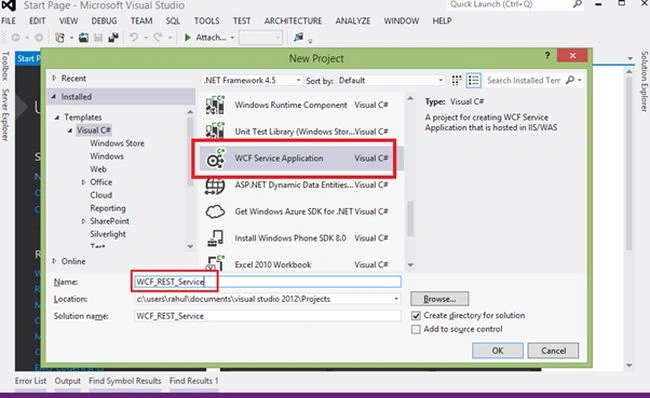Open the Location path dropdown arrow
The height and width of the screenshot is (398, 650).
(x=396, y=298)
